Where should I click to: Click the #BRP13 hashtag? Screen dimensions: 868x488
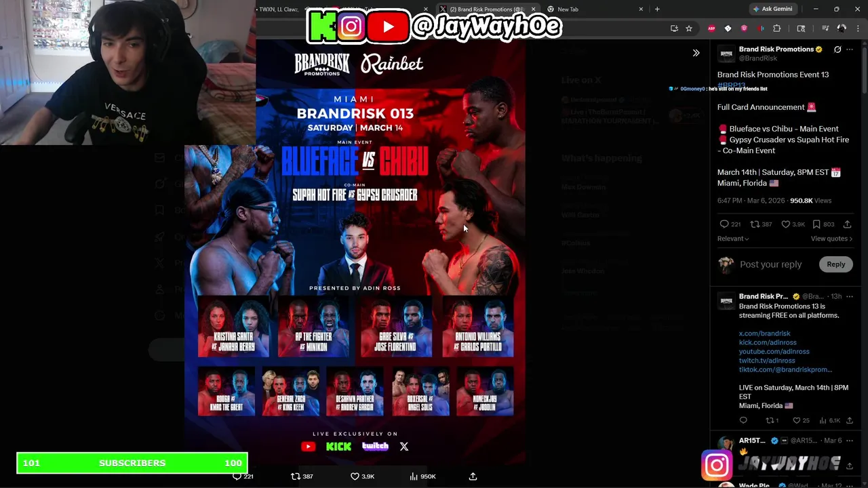click(x=730, y=85)
